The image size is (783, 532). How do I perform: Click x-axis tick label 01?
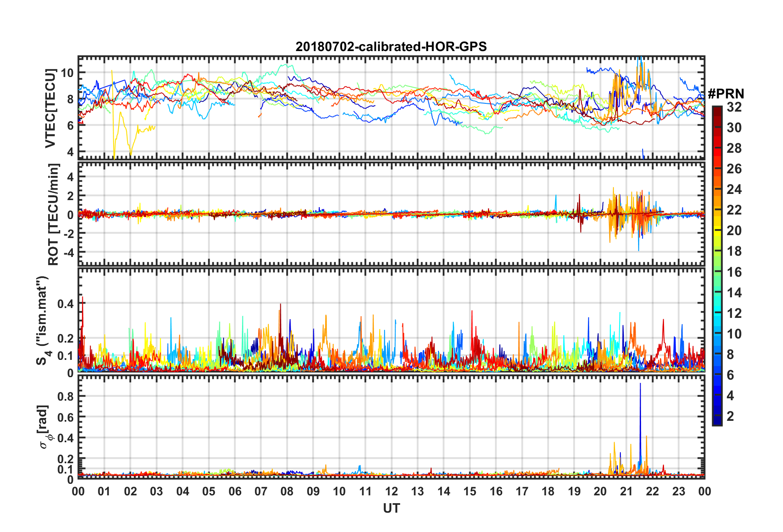point(104,492)
